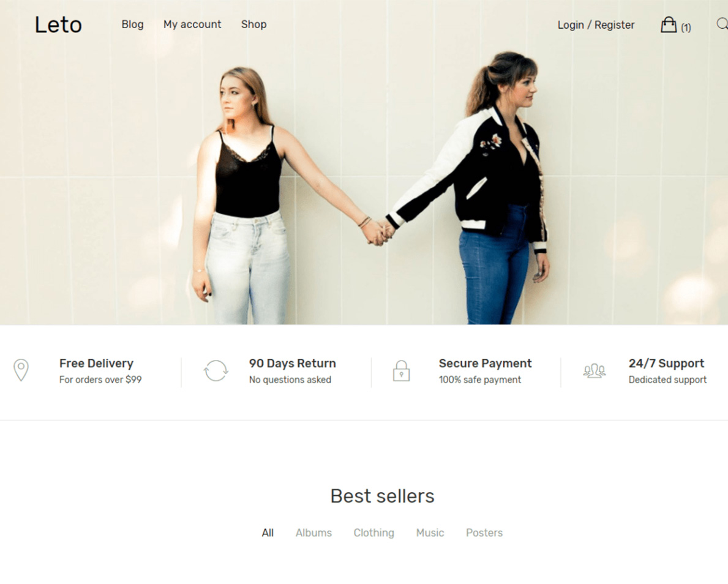The width and height of the screenshot is (728, 584).
Task: Click the '100% safe payment' text
Action: coord(479,380)
